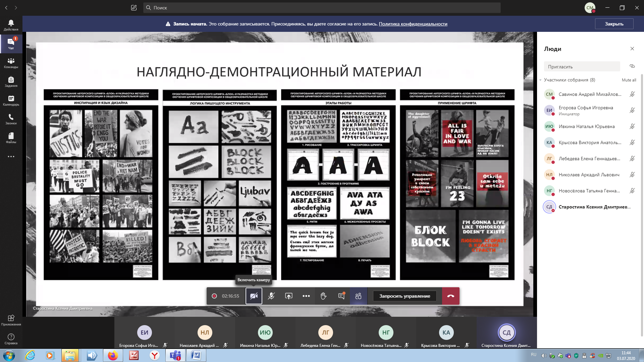Copy meeting join link icon
The image size is (644, 362).
[x=632, y=66]
